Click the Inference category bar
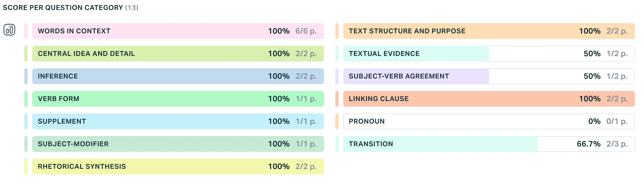The width and height of the screenshot is (644, 188). (x=178, y=76)
